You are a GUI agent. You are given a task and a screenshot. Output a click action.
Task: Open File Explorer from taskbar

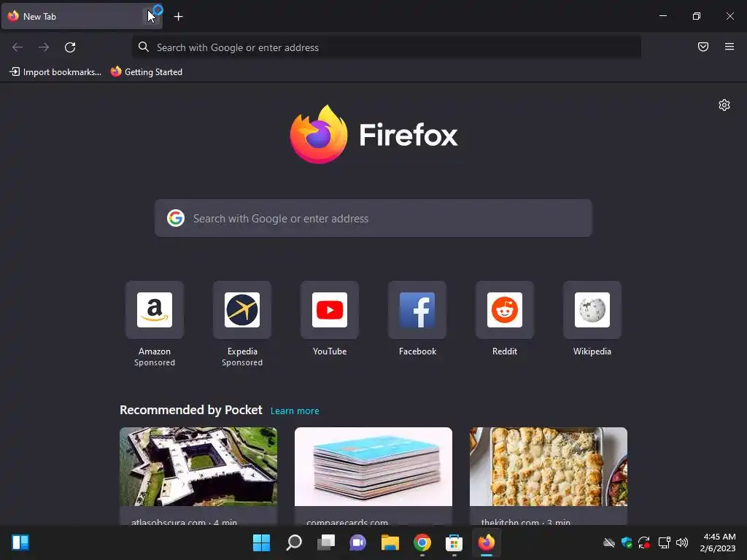[390, 542]
